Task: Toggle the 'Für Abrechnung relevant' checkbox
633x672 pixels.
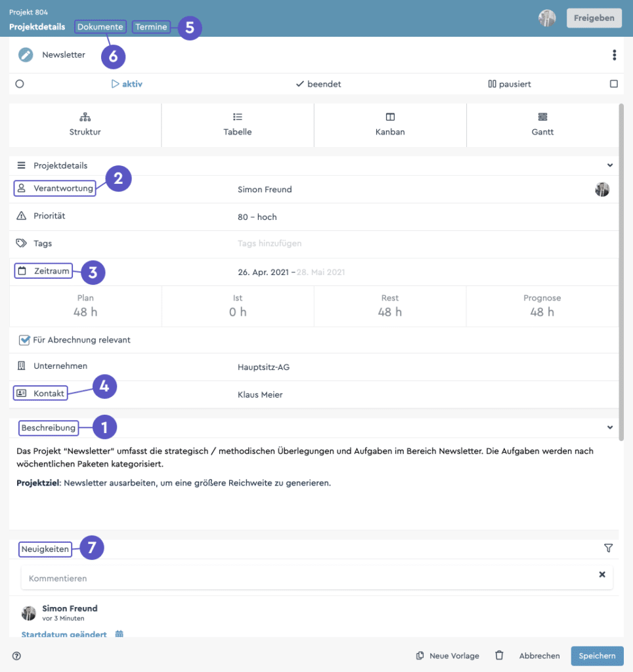Action: click(24, 340)
